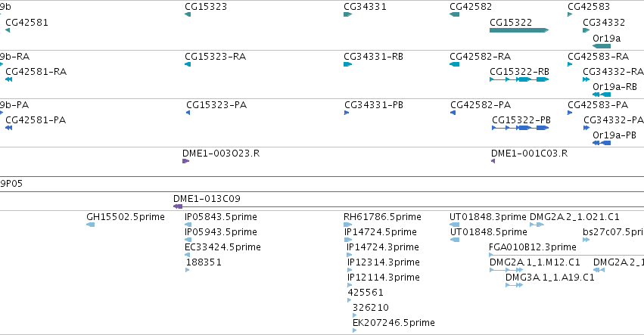Click protein label CG42581-PA

(x=36, y=120)
